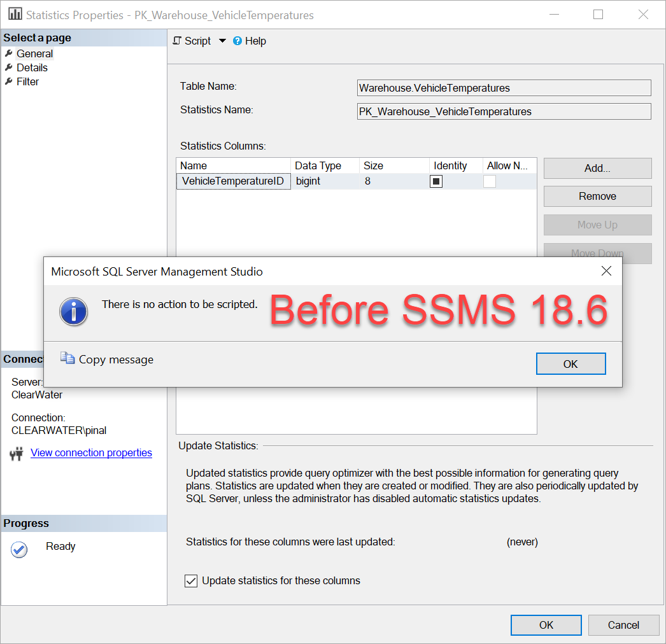The width and height of the screenshot is (666, 644).
Task: Click OK in the message dialog
Action: pyautogui.click(x=570, y=364)
